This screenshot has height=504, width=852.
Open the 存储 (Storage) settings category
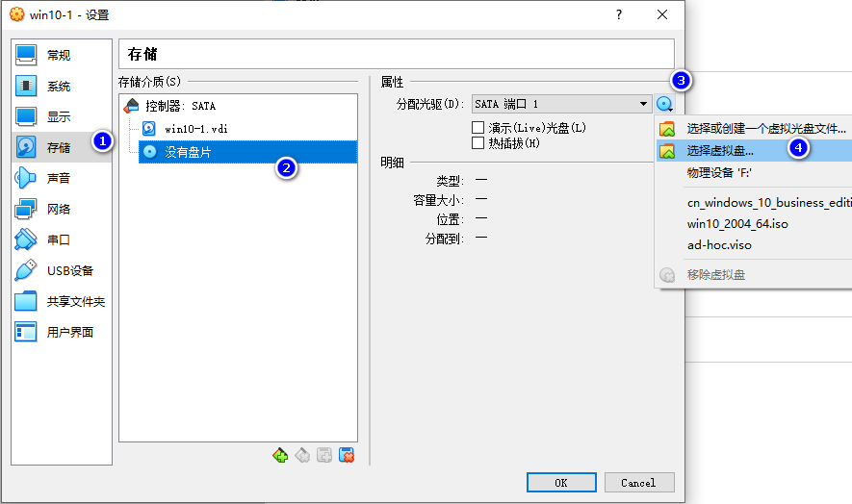point(58,147)
